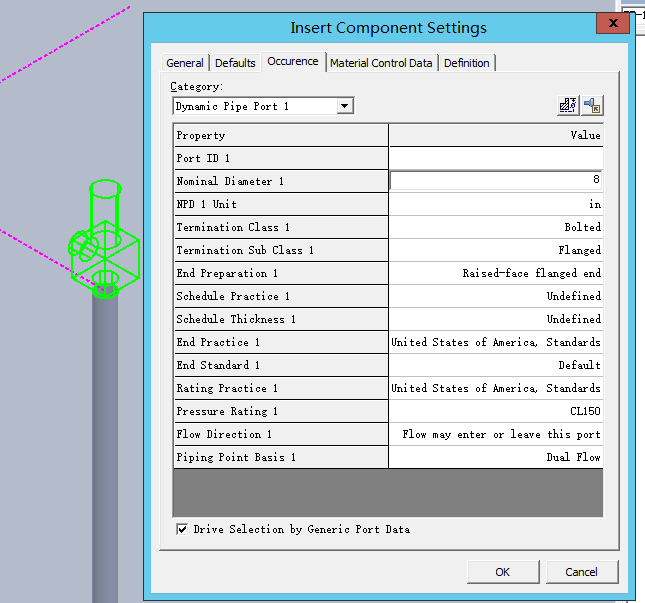Click the 'Pressure Rating 1' property label

pyautogui.click(x=227, y=412)
